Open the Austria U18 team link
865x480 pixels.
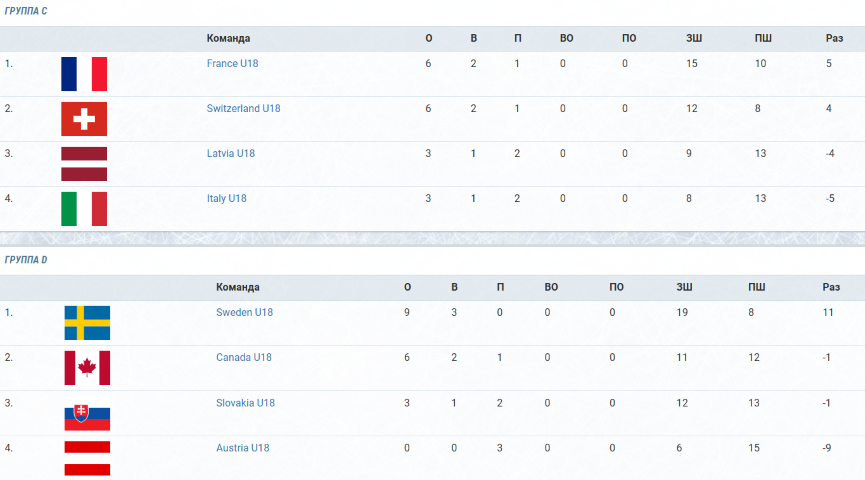(x=243, y=448)
